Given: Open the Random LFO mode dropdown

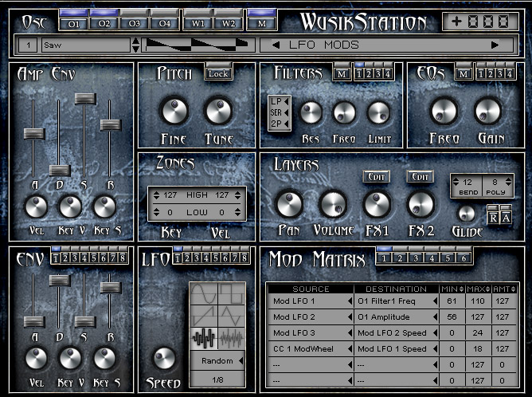Looking at the screenshot, I should (217, 360).
